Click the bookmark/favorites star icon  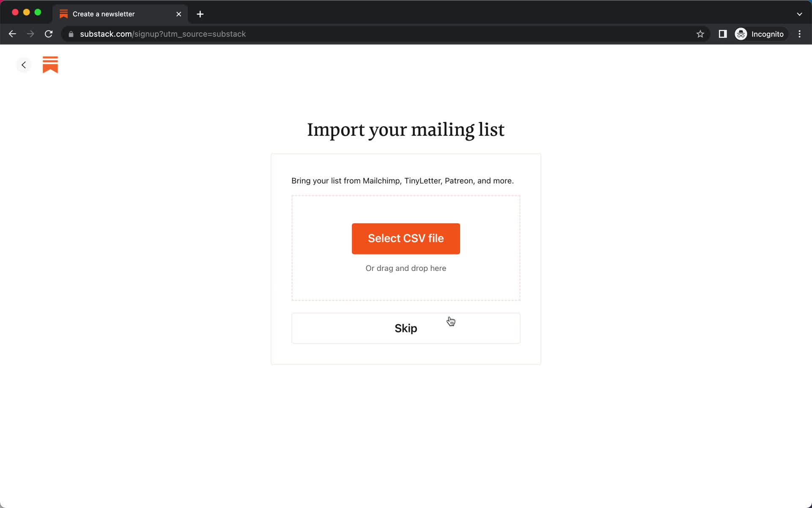pos(701,34)
